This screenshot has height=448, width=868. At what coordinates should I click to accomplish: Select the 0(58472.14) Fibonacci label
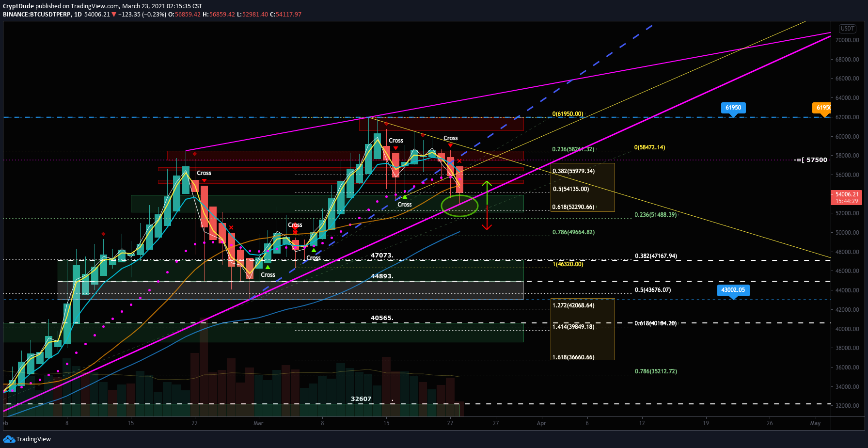[x=649, y=147]
